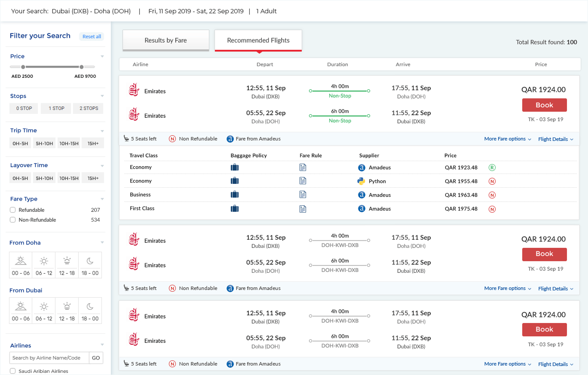Screen dimensions: 588x375
Task: Click green refundable R icon on Economy fare
Action: click(492, 168)
